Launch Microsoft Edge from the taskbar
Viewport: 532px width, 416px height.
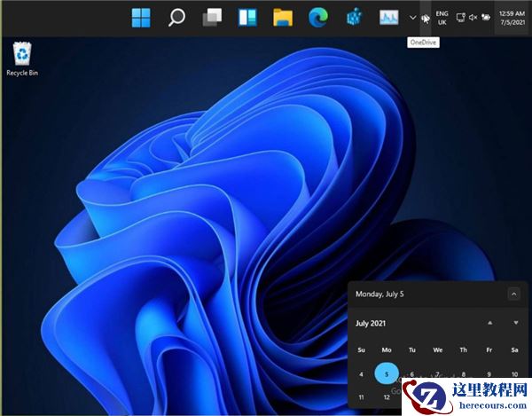point(318,18)
